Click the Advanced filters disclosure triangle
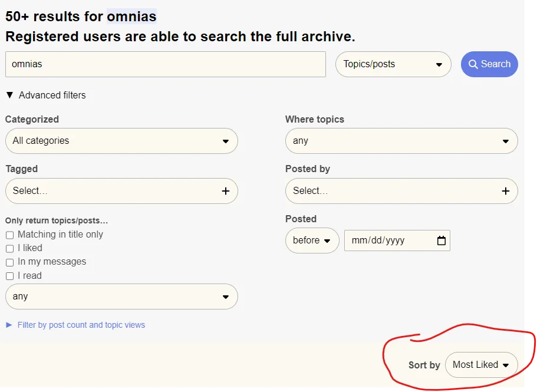 pyautogui.click(x=9, y=95)
